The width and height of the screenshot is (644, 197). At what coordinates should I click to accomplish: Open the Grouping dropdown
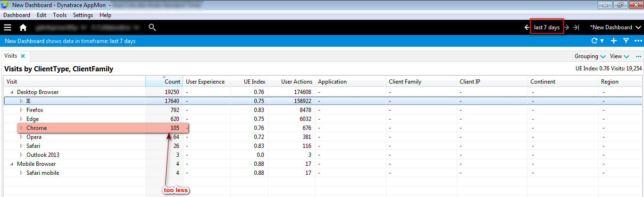click(x=590, y=56)
